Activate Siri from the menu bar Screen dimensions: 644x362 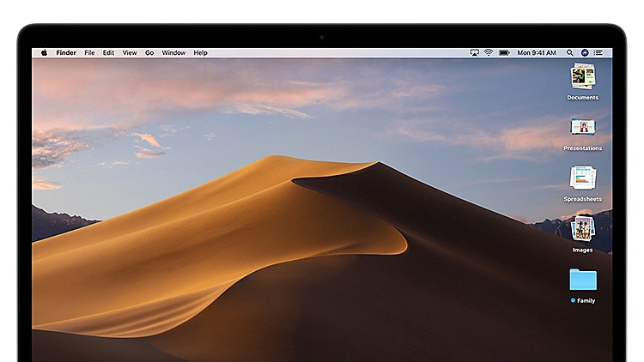click(585, 53)
